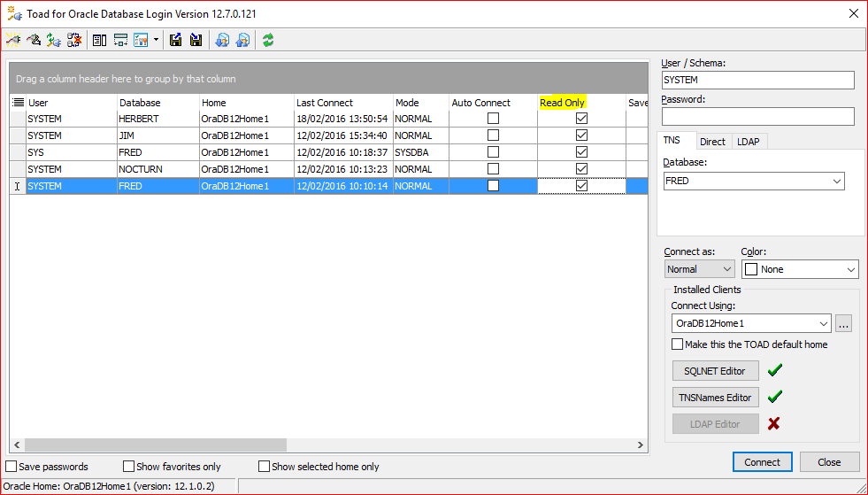The height and width of the screenshot is (495, 868).
Task: Open the SQLNET Editor
Action: coord(715,371)
